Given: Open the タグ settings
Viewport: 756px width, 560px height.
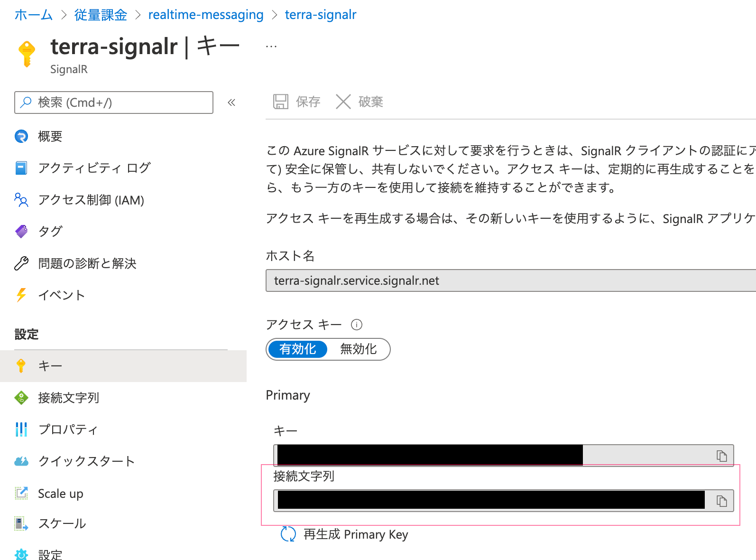Looking at the screenshot, I should click(x=49, y=232).
